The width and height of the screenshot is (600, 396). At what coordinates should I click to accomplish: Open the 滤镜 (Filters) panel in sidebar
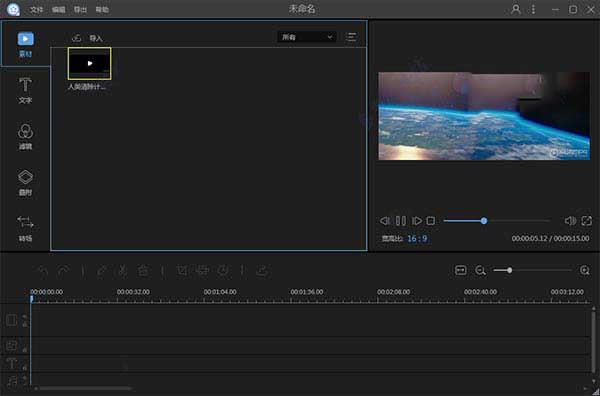click(x=25, y=137)
